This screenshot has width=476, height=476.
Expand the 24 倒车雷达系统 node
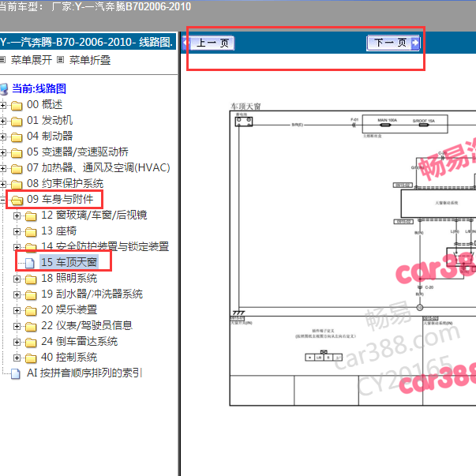17,342
